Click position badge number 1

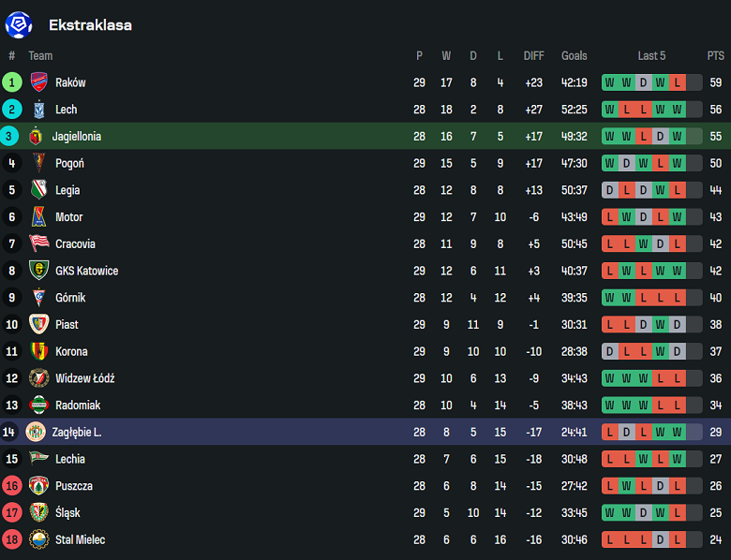[12, 82]
